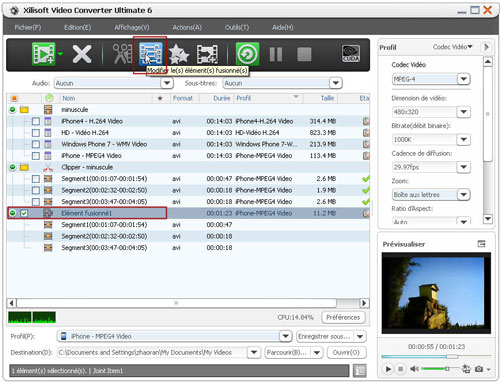The height and width of the screenshot is (382, 500).
Task: Pause the conversion
Action: pos(276,54)
